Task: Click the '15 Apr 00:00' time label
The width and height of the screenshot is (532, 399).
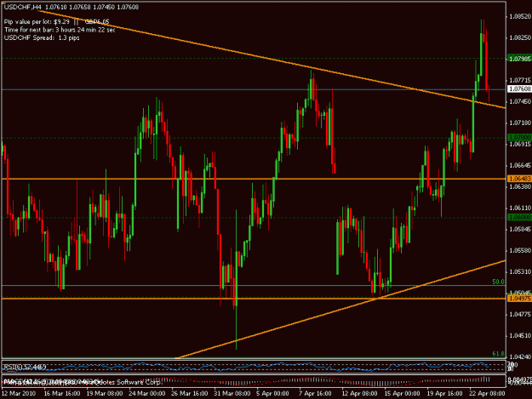Action: [402, 394]
